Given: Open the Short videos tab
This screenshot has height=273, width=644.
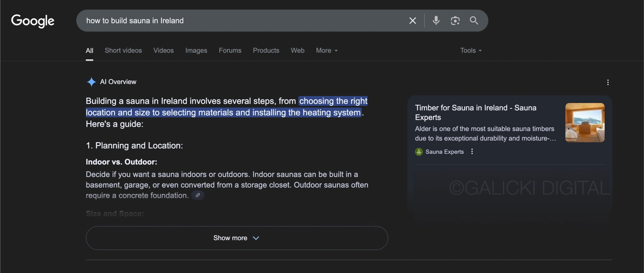Looking at the screenshot, I should (x=123, y=50).
